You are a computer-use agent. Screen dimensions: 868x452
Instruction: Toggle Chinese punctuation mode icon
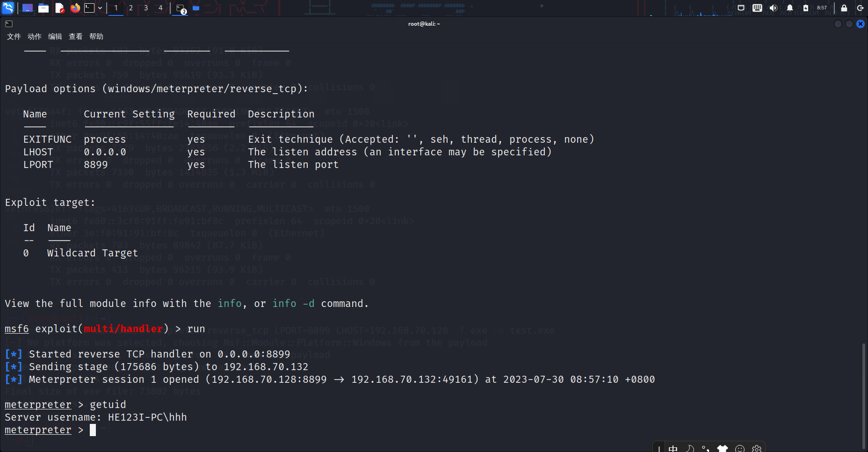[706, 448]
